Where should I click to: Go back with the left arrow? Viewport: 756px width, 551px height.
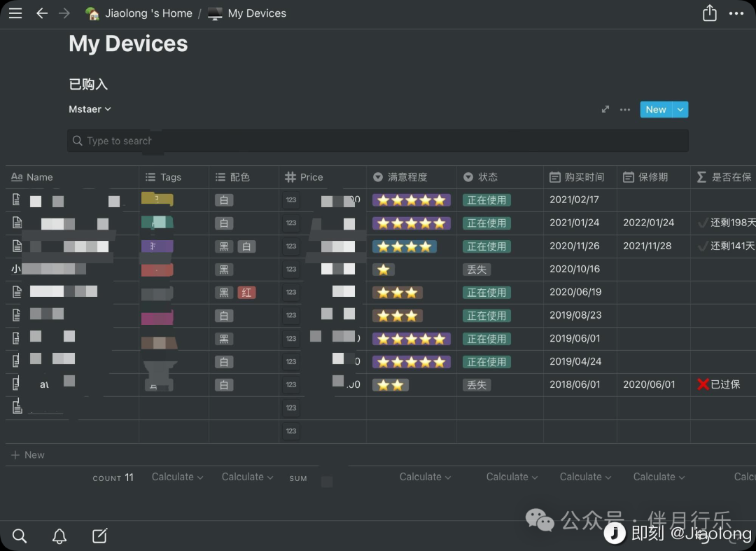(42, 13)
